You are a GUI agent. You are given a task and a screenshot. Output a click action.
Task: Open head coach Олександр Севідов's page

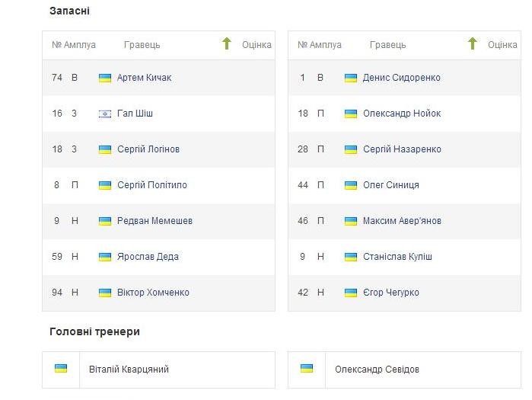[x=377, y=369]
